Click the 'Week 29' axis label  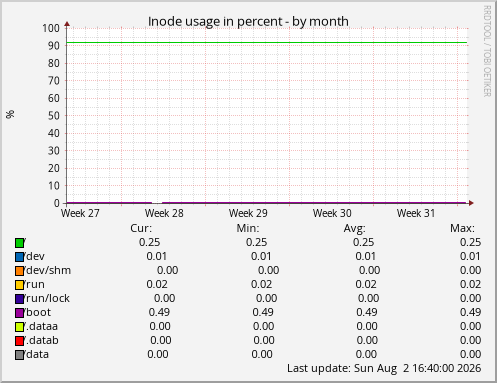point(248,213)
